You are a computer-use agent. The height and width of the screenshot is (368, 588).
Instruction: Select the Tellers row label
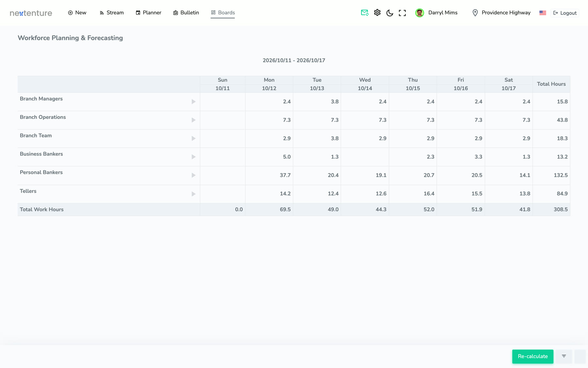pos(28,191)
